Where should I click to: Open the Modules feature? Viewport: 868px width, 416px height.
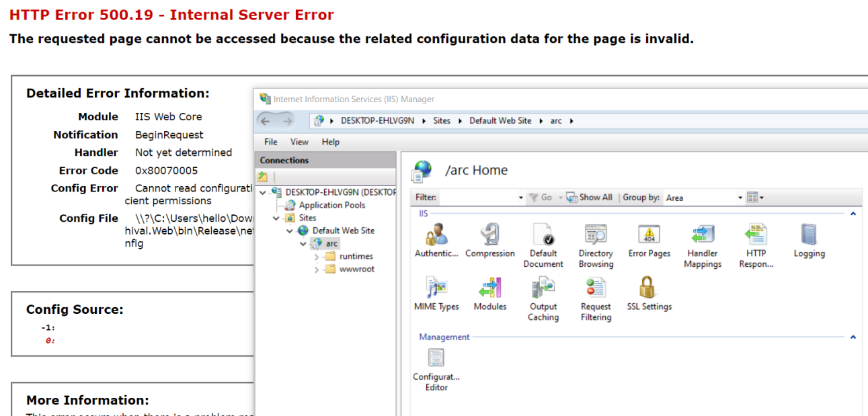[x=489, y=294]
